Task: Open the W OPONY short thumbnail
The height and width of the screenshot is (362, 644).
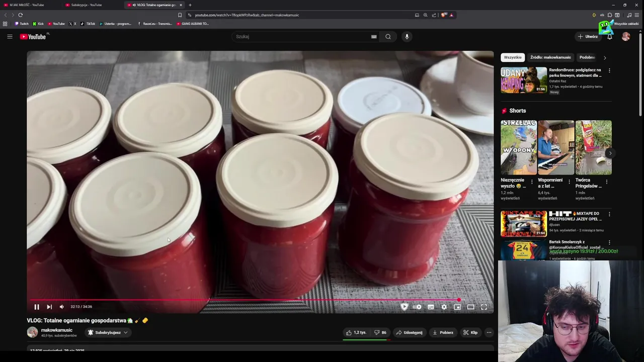Action: click(x=519, y=147)
